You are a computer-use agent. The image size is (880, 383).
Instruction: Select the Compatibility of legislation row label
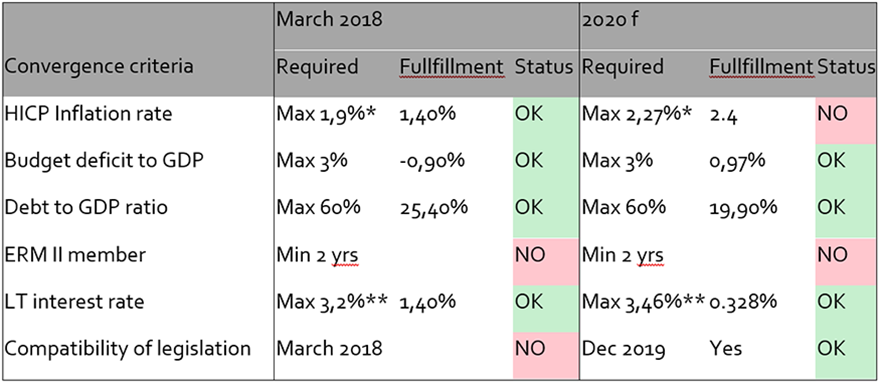(x=127, y=349)
